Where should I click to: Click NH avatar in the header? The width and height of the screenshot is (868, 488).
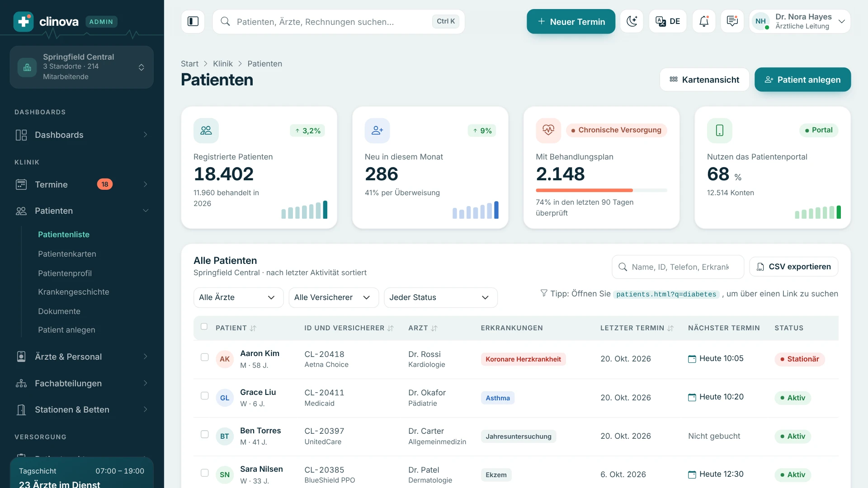pos(761,21)
